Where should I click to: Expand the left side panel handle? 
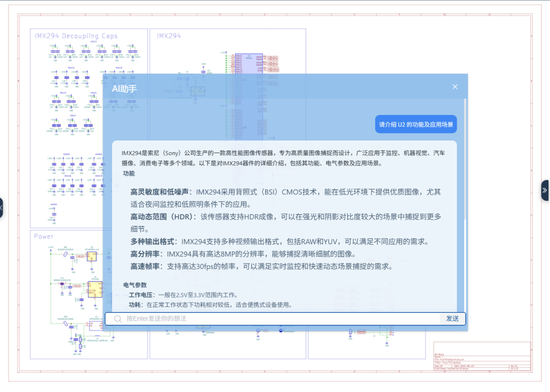pos(1,208)
